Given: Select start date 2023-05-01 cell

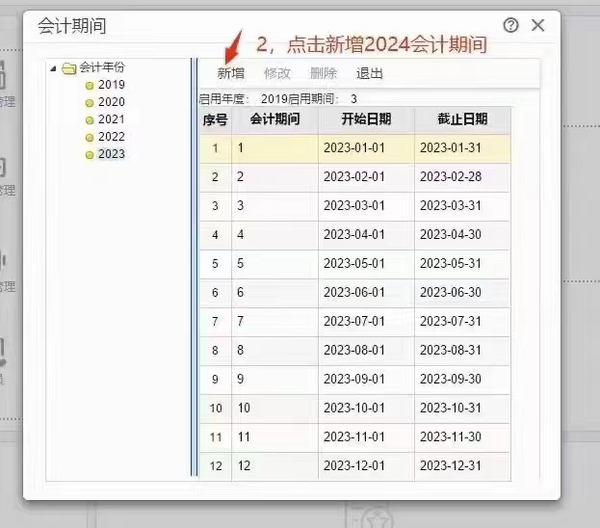Looking at the screenshot, I should [366, 264].
